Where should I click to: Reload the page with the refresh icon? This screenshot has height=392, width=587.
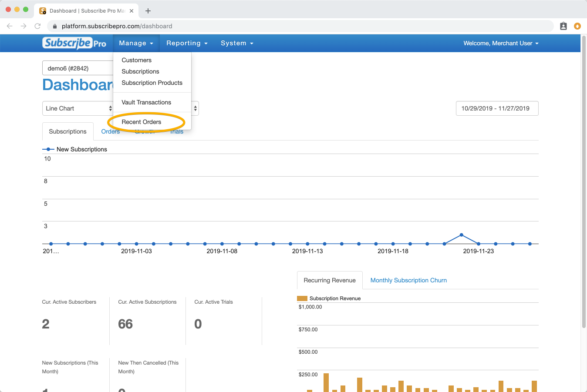37,26
